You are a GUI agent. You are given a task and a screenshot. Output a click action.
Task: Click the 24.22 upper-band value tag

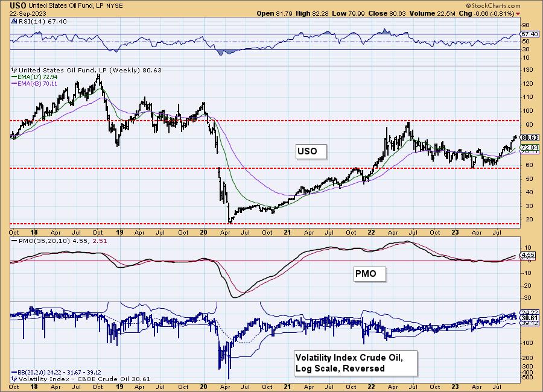coord(530,312)
